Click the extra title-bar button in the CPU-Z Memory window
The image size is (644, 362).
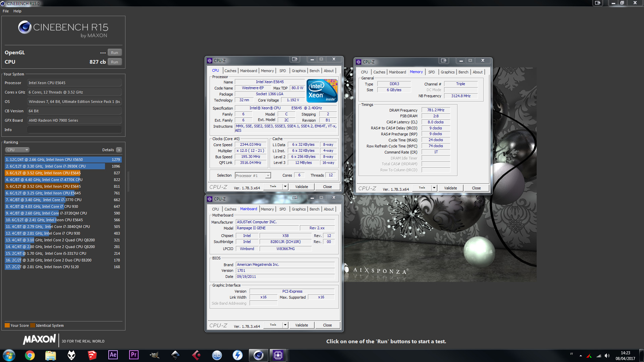pyautogui.click(x=444, y=61)
